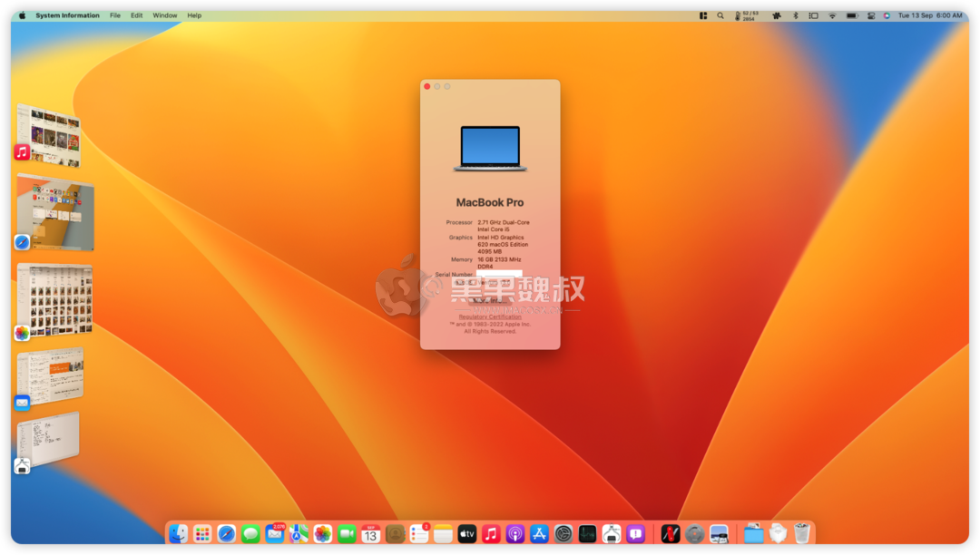Open the Edit menu
The width and height of the screenshot is (980, 555).
coord(136,15)
